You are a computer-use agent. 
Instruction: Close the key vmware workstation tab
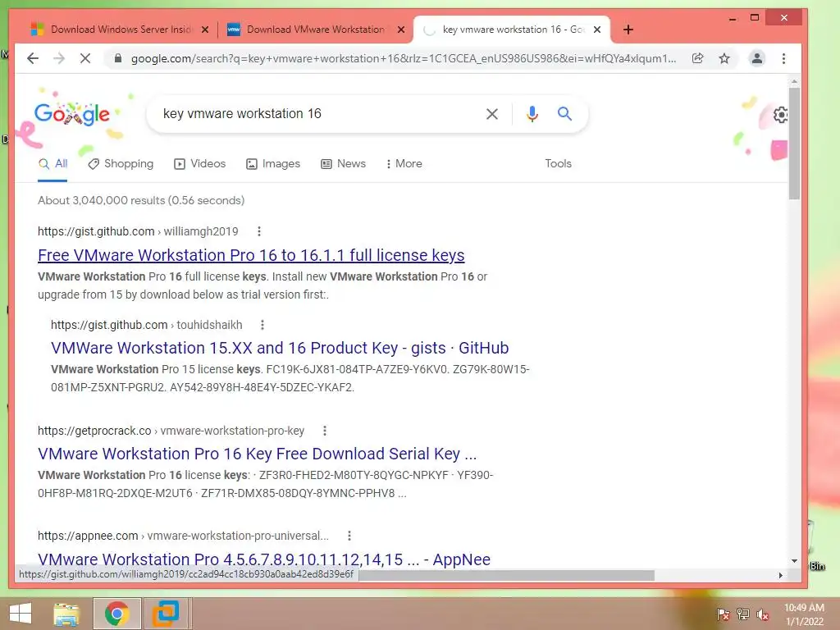pos(597,30)
